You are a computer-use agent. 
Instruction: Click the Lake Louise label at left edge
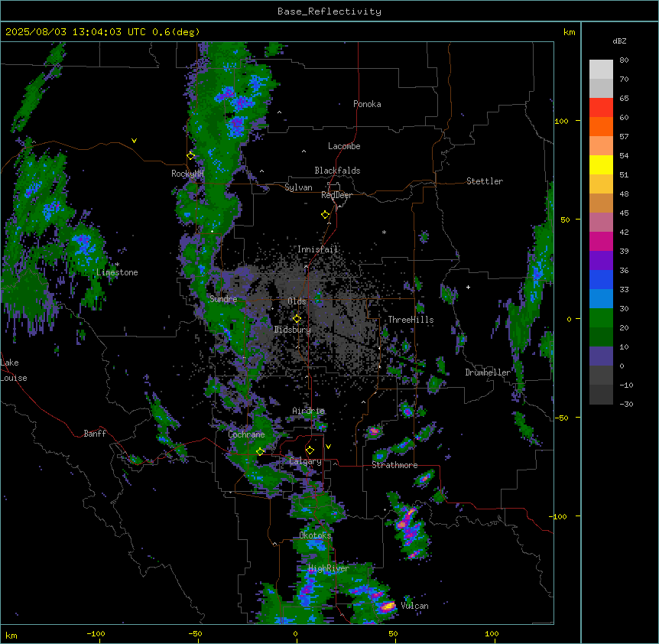click(14, 370)
